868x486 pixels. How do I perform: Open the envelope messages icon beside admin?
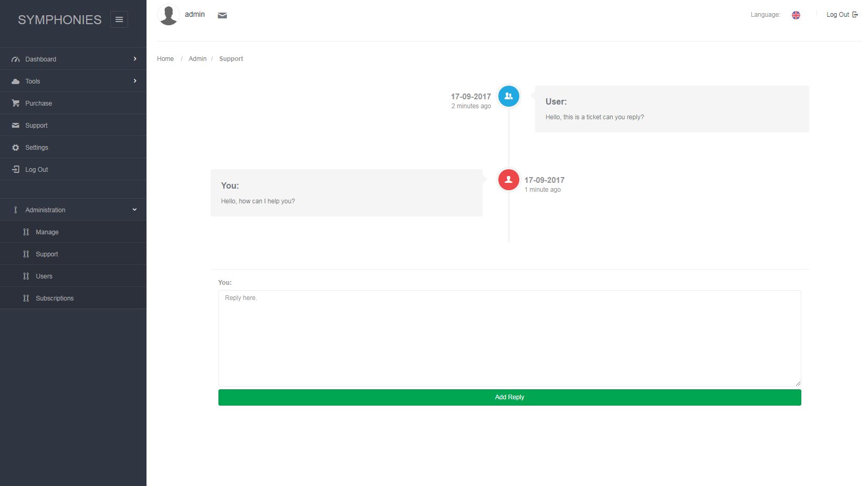(x=223, y=15)
